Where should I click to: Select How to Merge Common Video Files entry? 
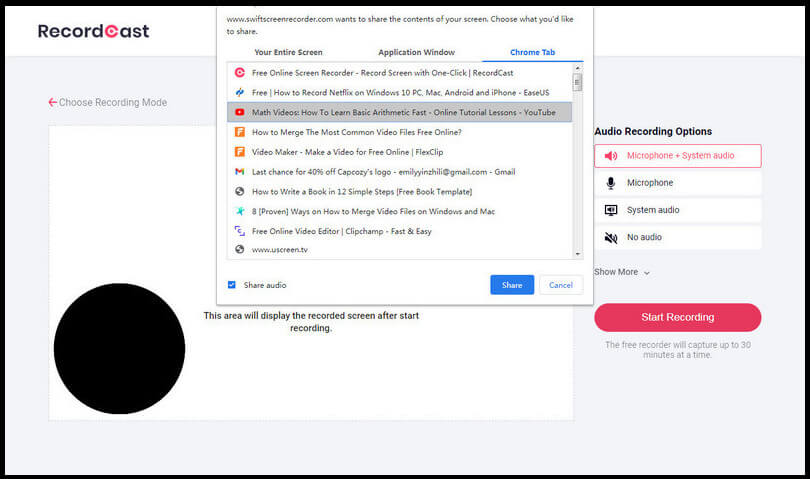point(400,132)
